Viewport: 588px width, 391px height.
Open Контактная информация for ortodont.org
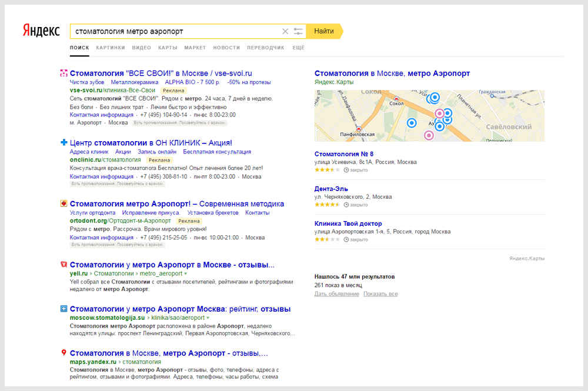point(102,238)
